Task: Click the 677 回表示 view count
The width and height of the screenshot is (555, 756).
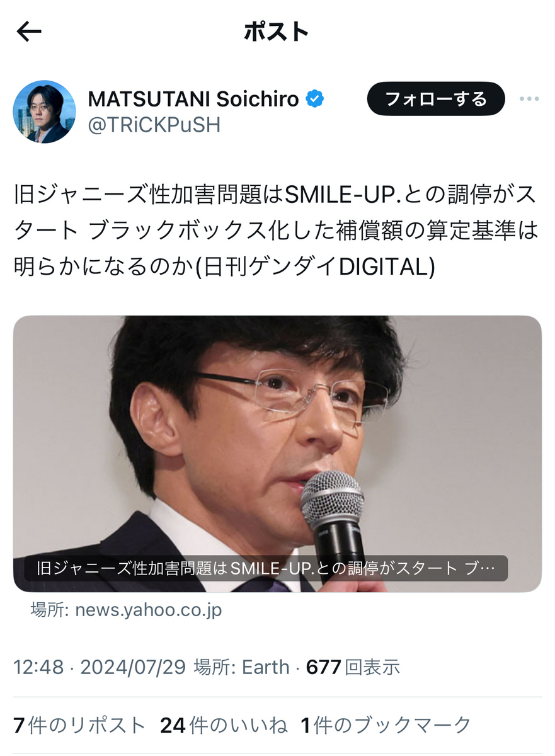Action: pos(353,667)
